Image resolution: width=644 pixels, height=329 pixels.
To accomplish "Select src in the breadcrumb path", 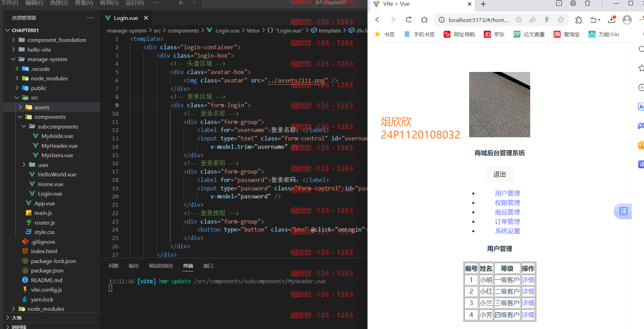I will (157, 30).
